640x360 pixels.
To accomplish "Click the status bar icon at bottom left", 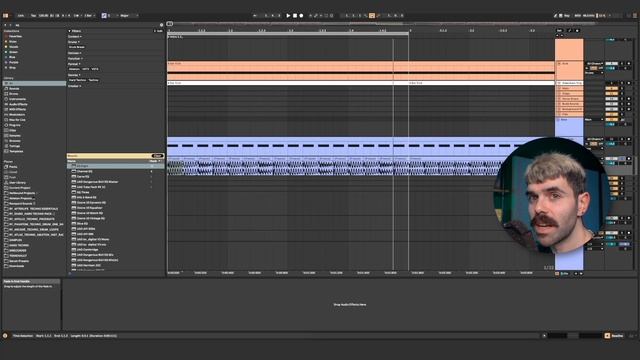I will point(5,336).
